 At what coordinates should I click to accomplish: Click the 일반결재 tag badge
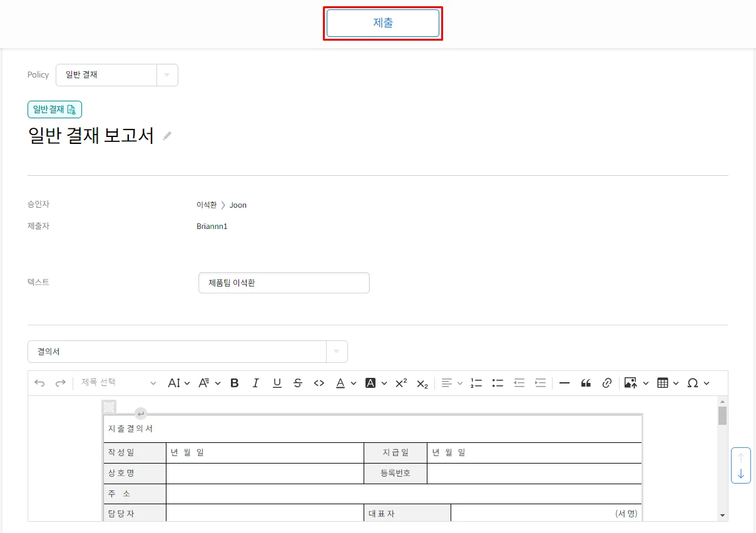click(54, 109)
